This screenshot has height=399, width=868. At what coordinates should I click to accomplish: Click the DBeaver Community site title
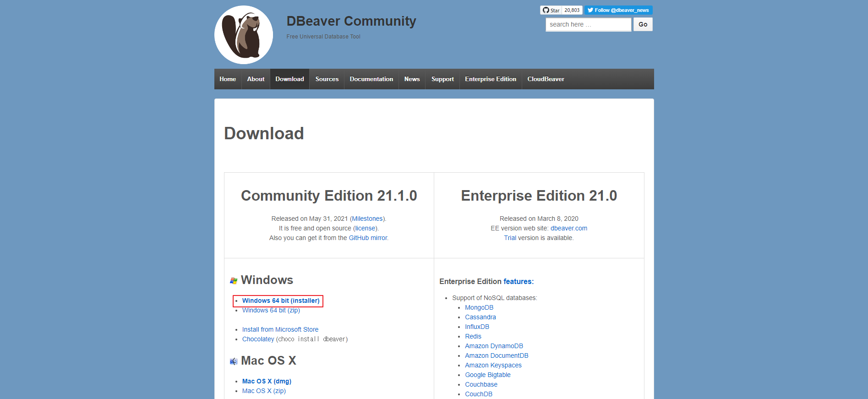coord(351,21)
